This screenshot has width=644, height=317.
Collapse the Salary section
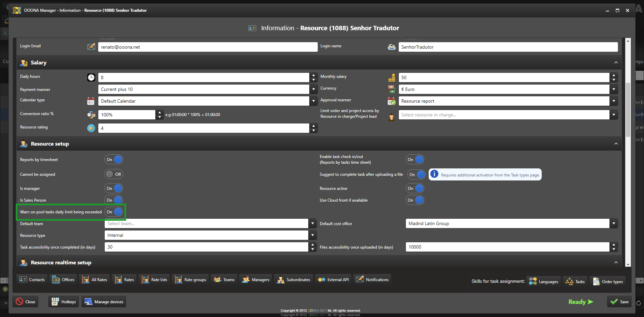point(616,63)
